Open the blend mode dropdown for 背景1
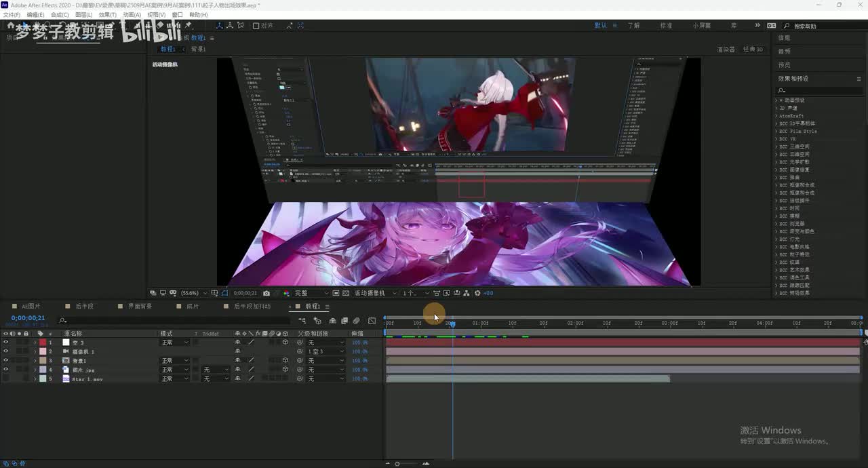The width and height of the screenshot is (868, 468). click(x=175, y=361)
